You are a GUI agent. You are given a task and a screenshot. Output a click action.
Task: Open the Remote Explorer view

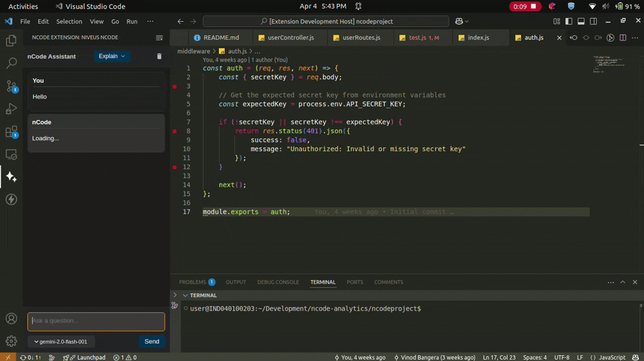[x=11, y=154]
